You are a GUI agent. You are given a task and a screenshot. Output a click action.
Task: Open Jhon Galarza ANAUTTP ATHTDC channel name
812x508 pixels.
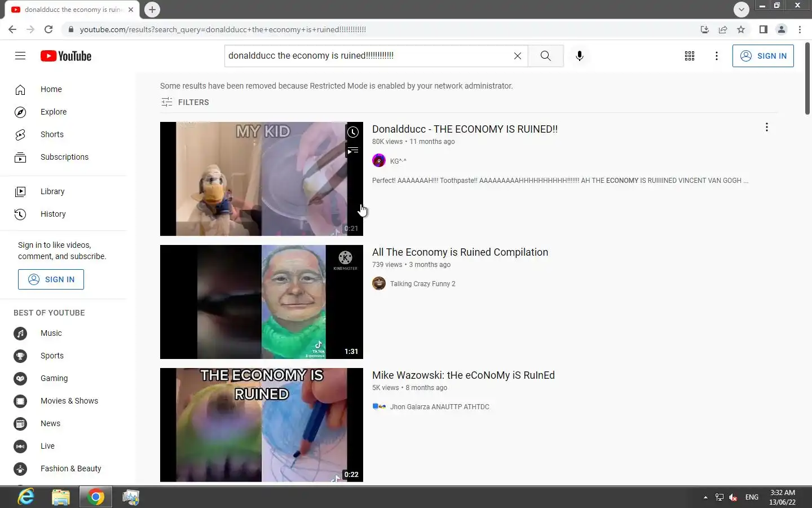pyautogui.click(x=440, y=407)
